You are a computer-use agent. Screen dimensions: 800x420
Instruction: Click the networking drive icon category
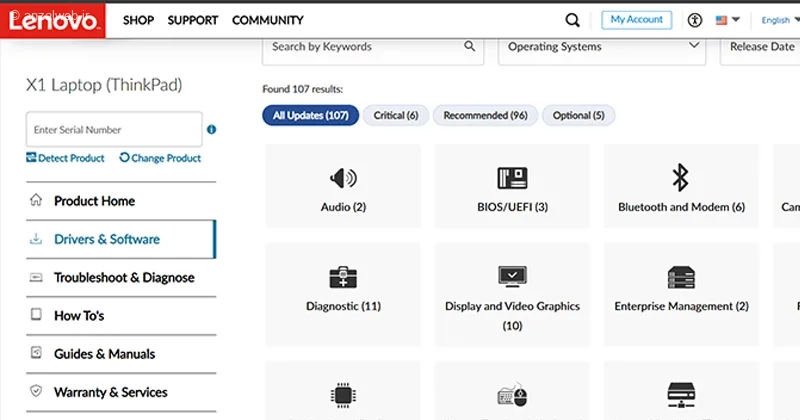click(x=681, y=395)
